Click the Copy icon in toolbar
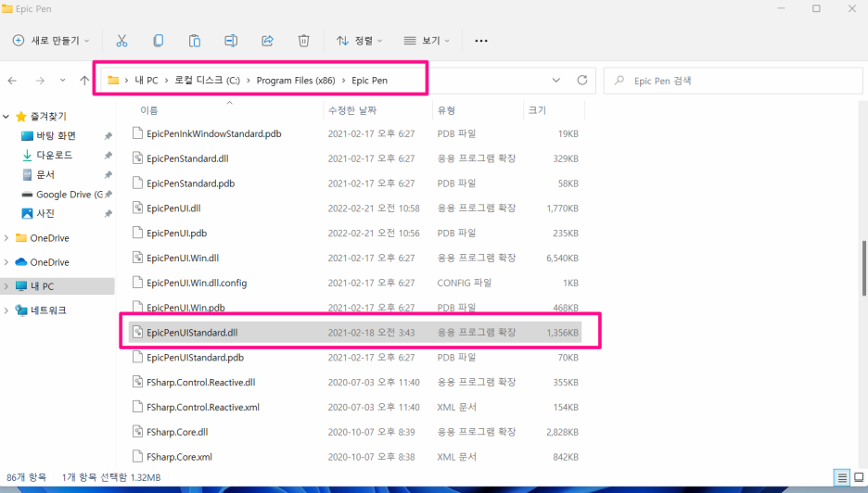 point(159,41)
